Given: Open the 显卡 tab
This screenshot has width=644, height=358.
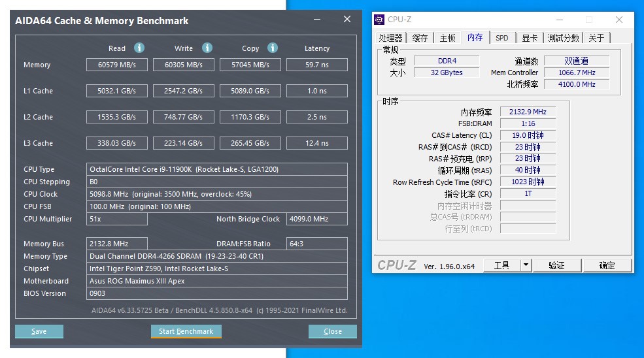Looking at the screenshot, I should (530, 38).
